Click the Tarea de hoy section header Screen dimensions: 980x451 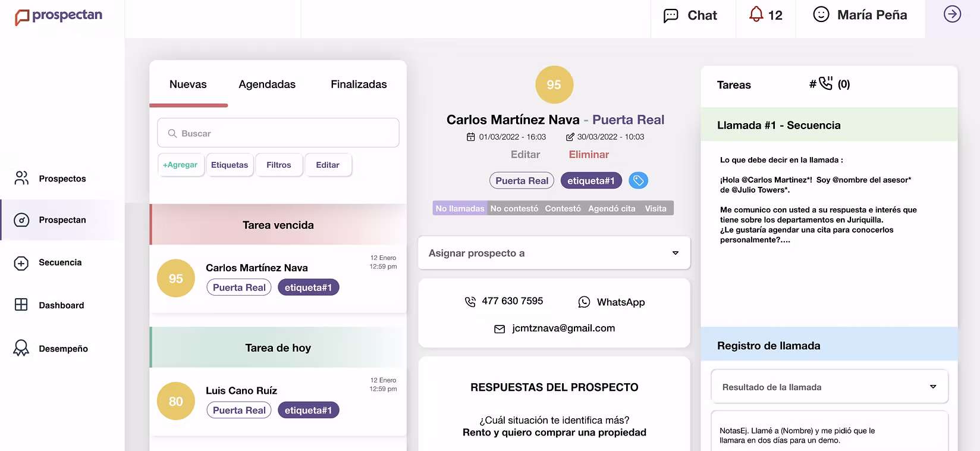(278, 347)
